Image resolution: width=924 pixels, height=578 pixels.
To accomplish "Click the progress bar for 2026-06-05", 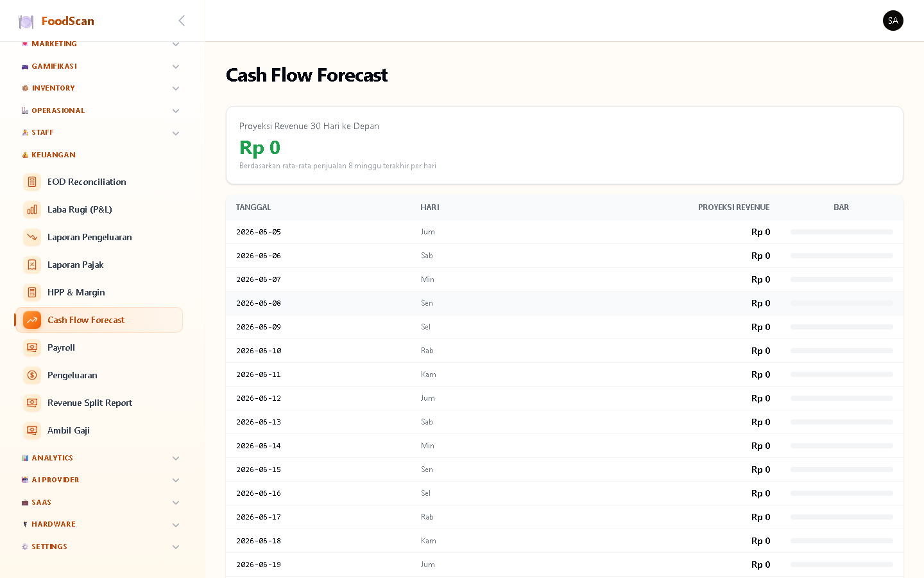I will click(841, 232).
